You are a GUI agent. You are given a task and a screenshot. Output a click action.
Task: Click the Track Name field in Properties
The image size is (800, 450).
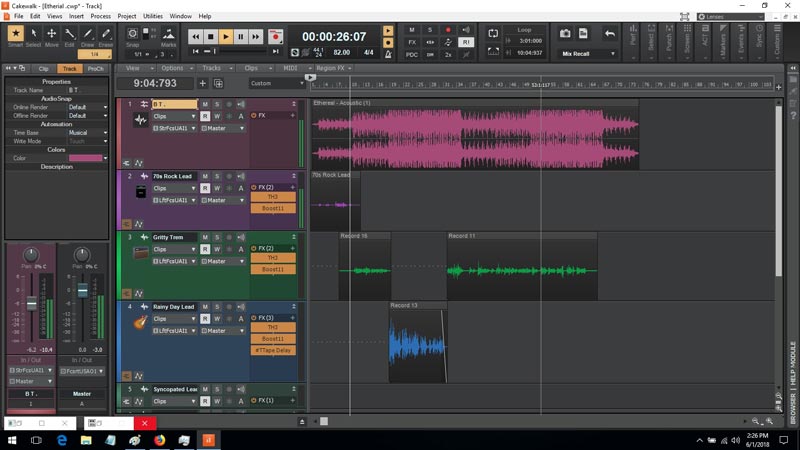(x=88, y=90)
